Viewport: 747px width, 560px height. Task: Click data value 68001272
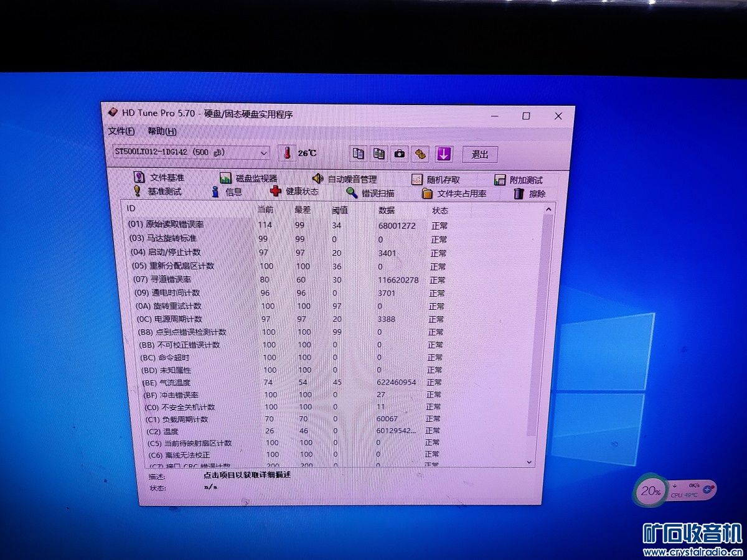coord(397,225)
